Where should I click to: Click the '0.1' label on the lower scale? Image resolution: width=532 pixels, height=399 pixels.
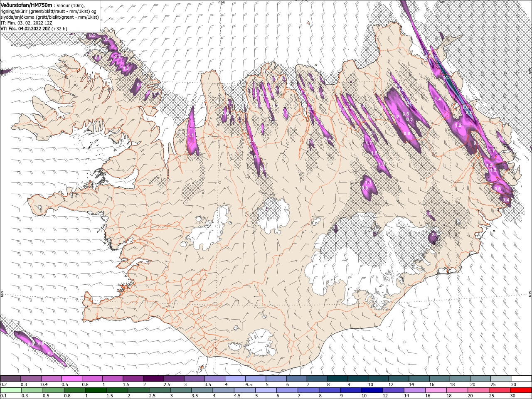(x=3, y=396)
